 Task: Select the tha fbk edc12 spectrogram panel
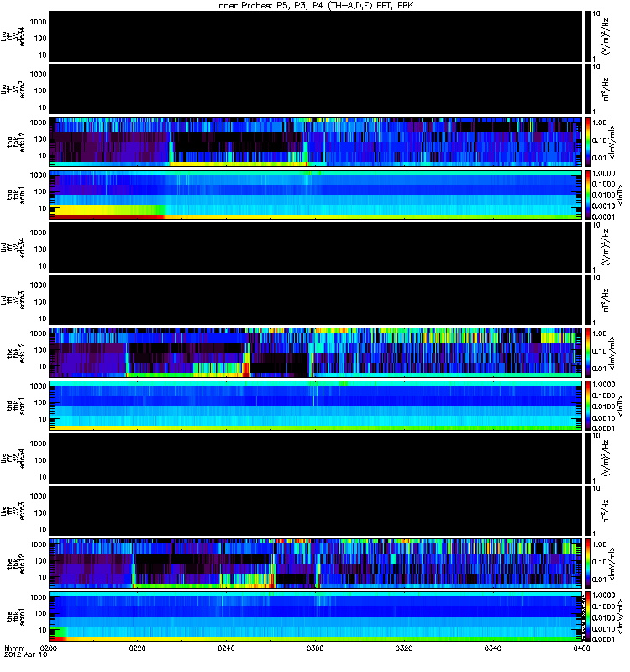point(316,143)
